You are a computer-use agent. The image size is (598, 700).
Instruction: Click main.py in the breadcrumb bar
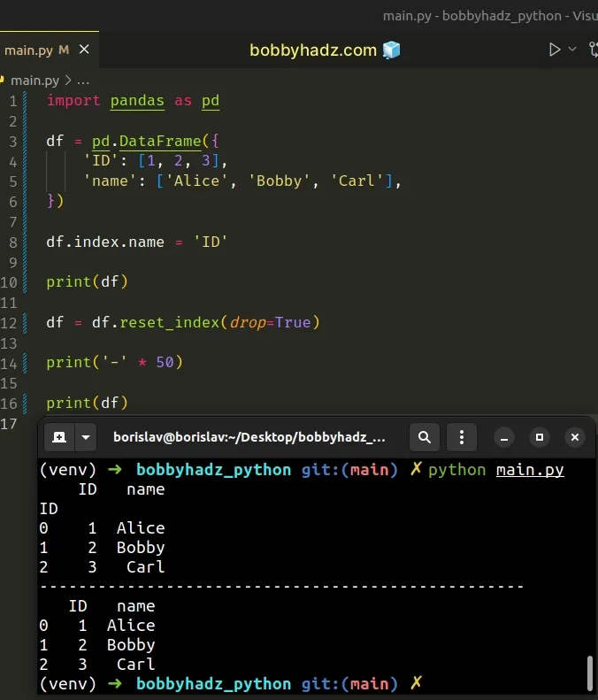33,80
